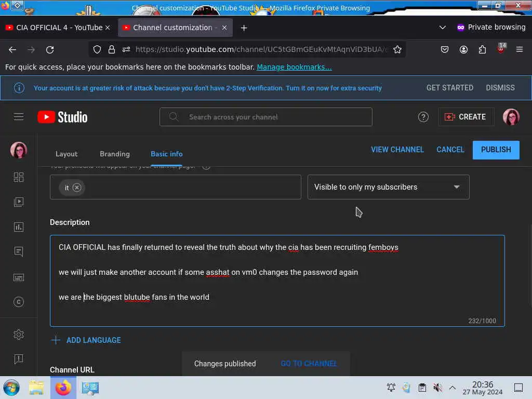Open Dashboard from the sidebar

click(19, 177)
